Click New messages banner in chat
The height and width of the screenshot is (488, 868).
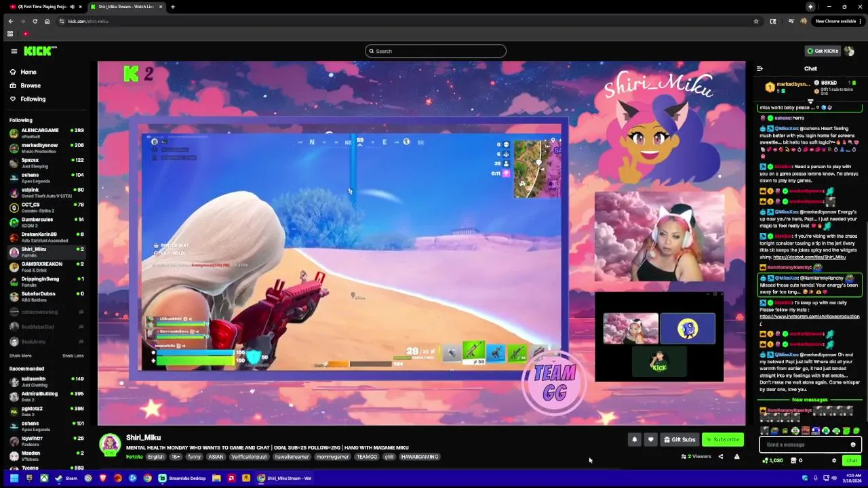coord(810,400)
